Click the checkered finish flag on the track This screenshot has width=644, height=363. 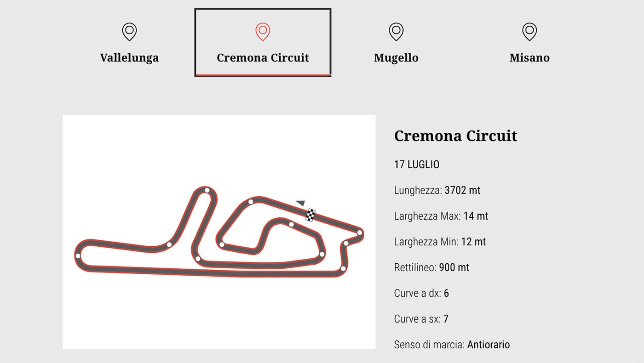pyautogui.click(x=311, y=215)
